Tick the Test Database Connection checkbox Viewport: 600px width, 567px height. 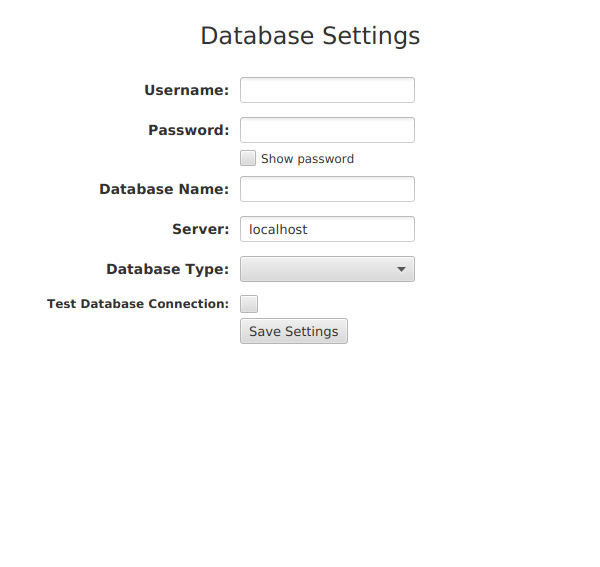[249, 304]
